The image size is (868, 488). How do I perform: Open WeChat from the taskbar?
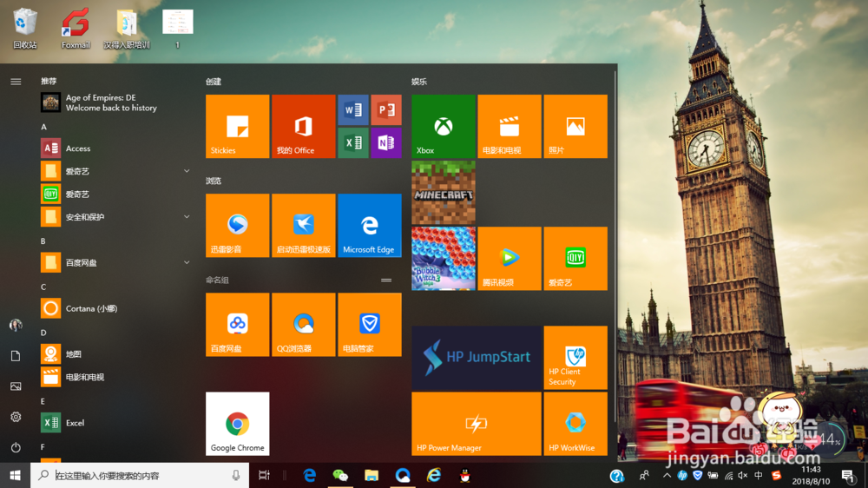pos(340,475)
